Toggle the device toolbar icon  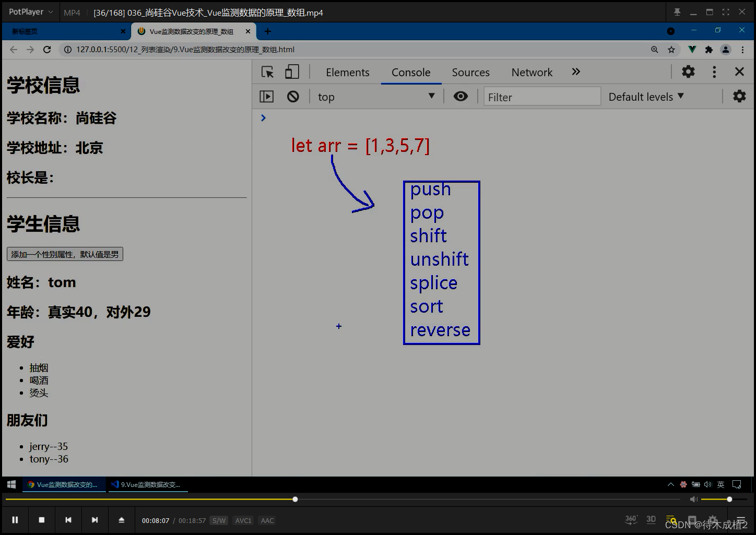coord(292,72)
